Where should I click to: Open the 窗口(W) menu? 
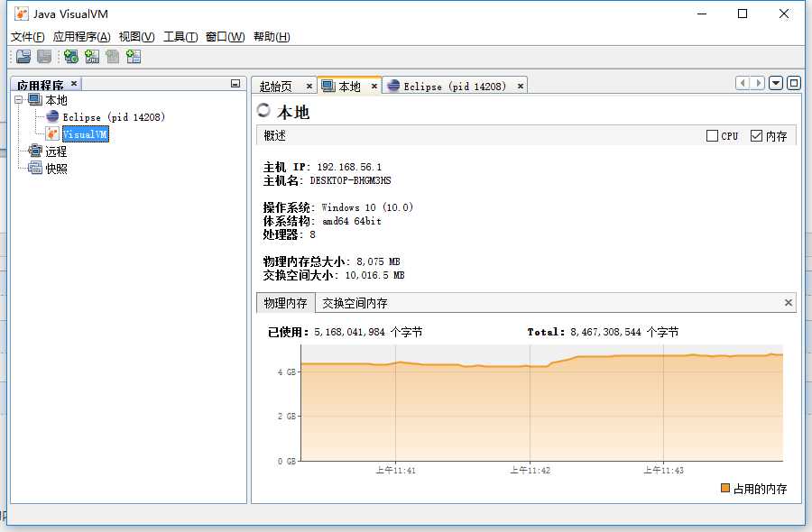(x=226, y=37)
